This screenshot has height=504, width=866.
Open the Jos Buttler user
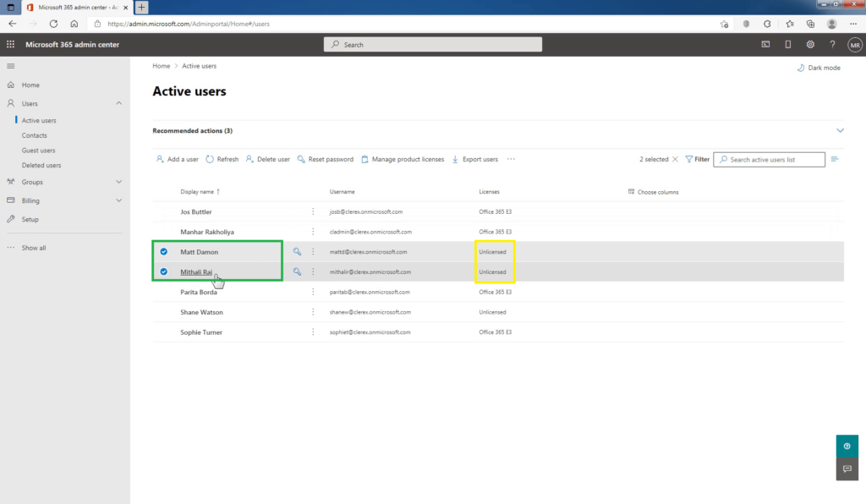196,211
